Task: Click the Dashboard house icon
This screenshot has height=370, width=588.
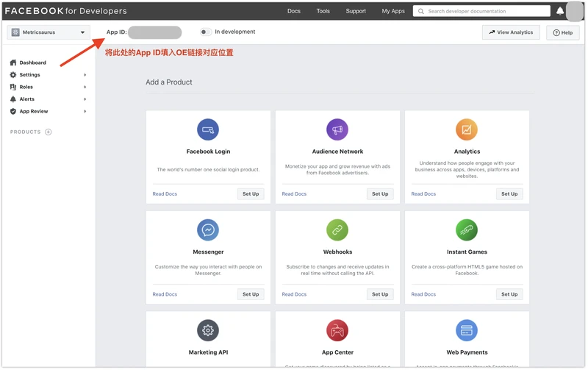Action: pyautogui.click(x=13, y=63)
